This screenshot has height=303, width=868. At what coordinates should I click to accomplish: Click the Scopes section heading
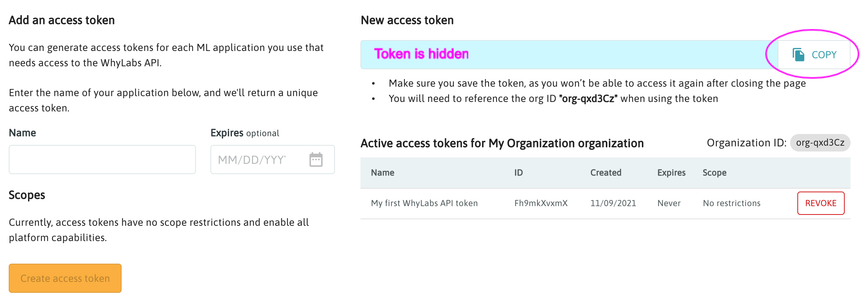tap(27, 195)
